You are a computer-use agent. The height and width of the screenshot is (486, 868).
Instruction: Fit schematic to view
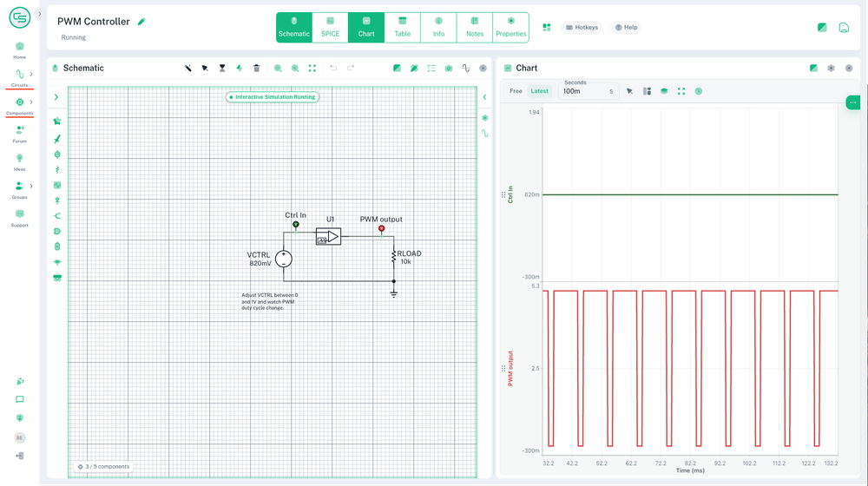tap(312, 68)
